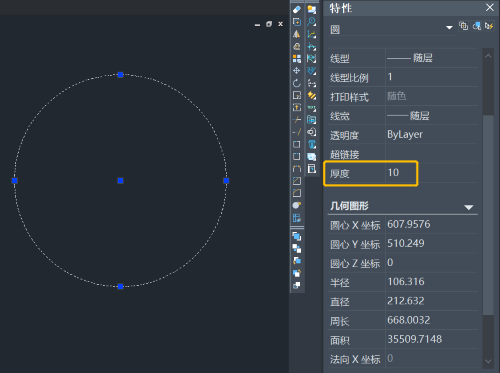
Task: Activate the Mirror tool
Action: coord(297,34)
